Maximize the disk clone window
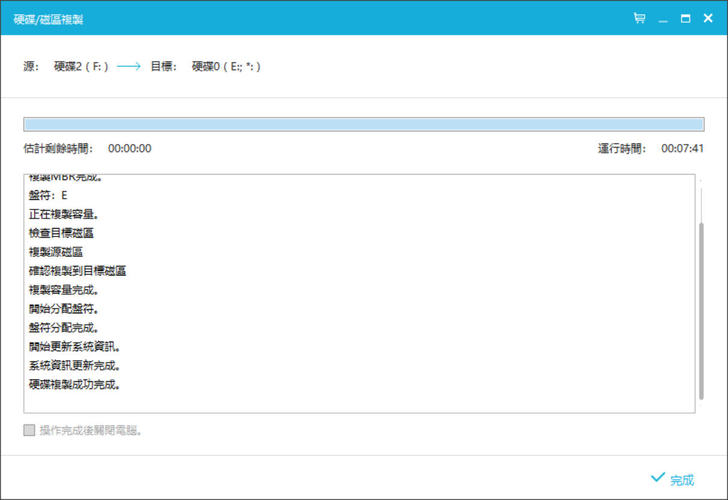 click(686, 18)
